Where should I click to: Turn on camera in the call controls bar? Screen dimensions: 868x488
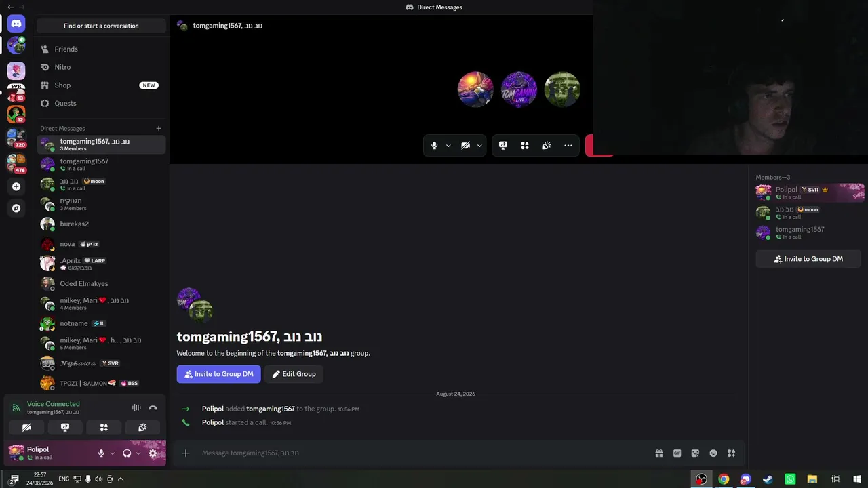pyautogui.click(x=466, y=145)
